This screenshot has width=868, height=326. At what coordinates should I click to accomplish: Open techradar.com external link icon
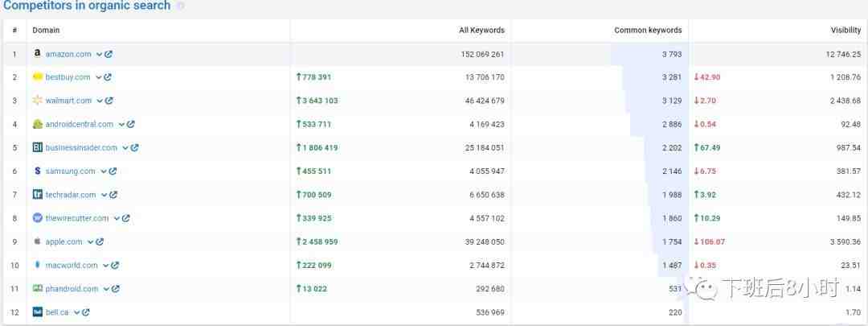(113, 195)
